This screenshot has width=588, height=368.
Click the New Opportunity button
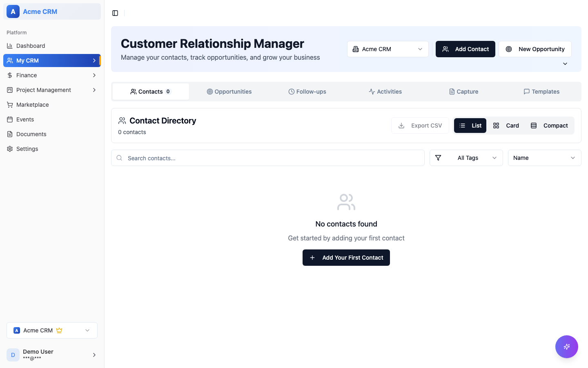tap(535, 49)
